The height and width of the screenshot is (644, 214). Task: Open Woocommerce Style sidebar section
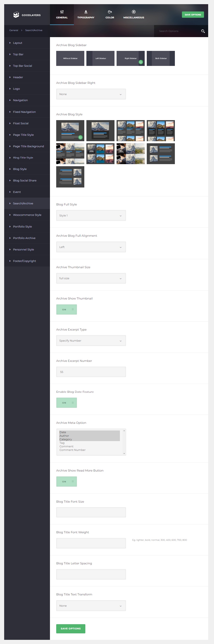point(27,215)
